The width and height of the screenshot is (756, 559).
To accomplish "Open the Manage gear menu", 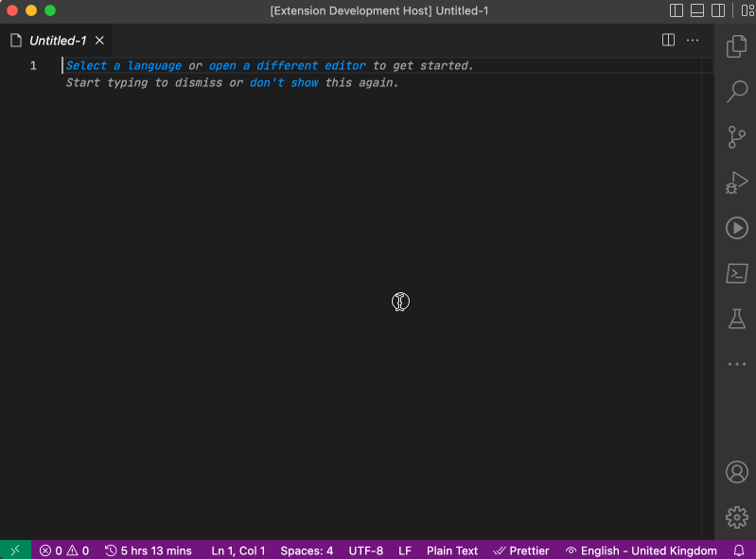I will [737, 517].
